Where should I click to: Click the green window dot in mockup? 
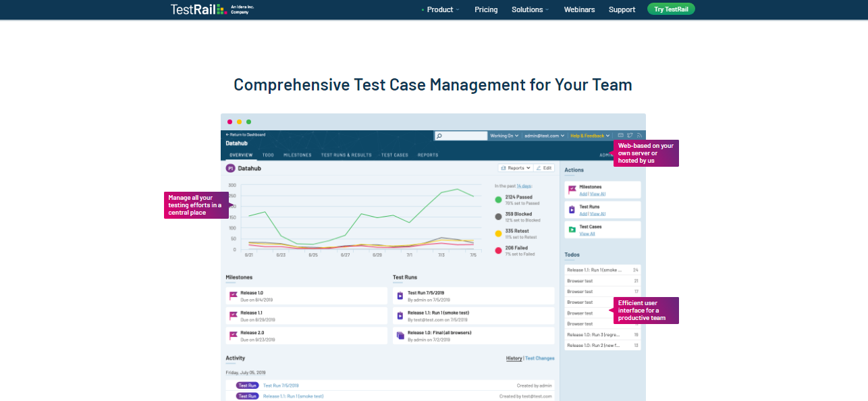coord(248,122)
